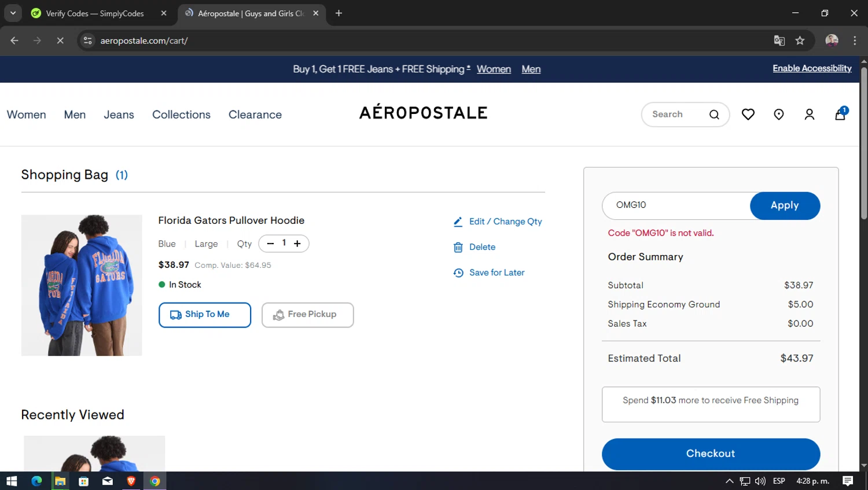Click the Delete link
The image size is (868, 490).
[x=482, y=247]
